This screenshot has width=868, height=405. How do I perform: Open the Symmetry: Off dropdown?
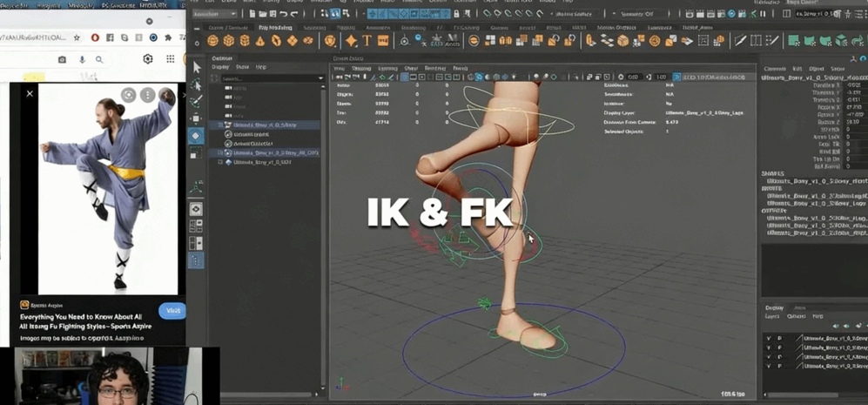[638, 14]
